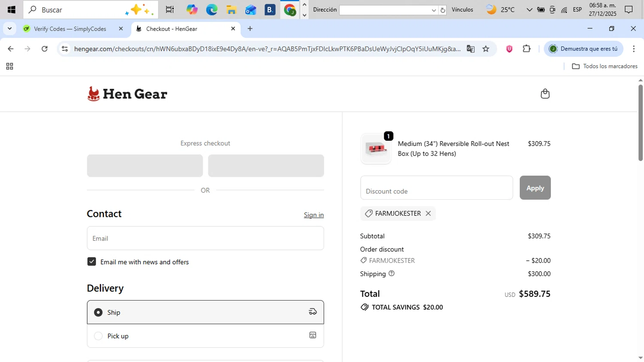Close the Checkout - HenGear tab
644x362 pixels.
(233, 29)
